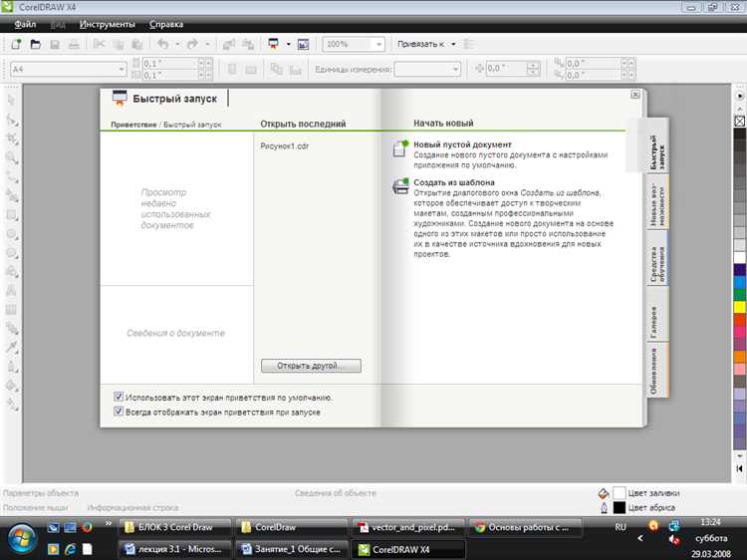747x560 pixels.
Task: Select the Ellipse tool in toolbox
Action: tap(11, 233)
